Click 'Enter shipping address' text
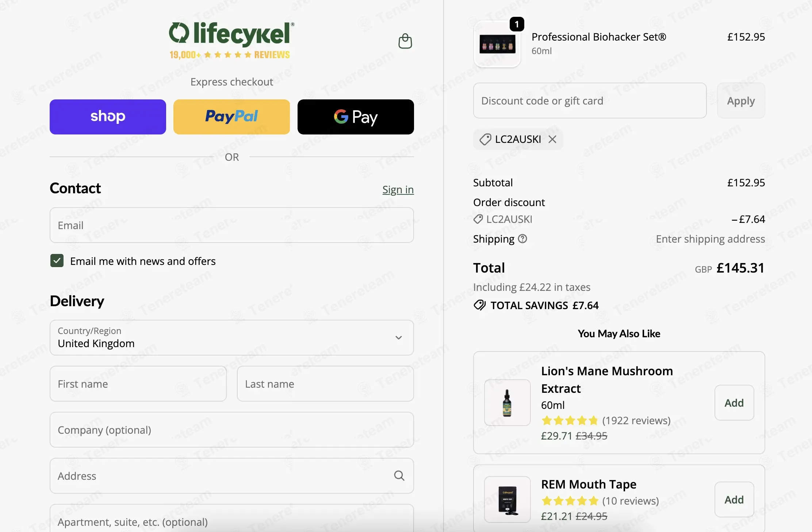Image resolution: width=812 pixels, height=532 pixels. (x=710, y=239)
